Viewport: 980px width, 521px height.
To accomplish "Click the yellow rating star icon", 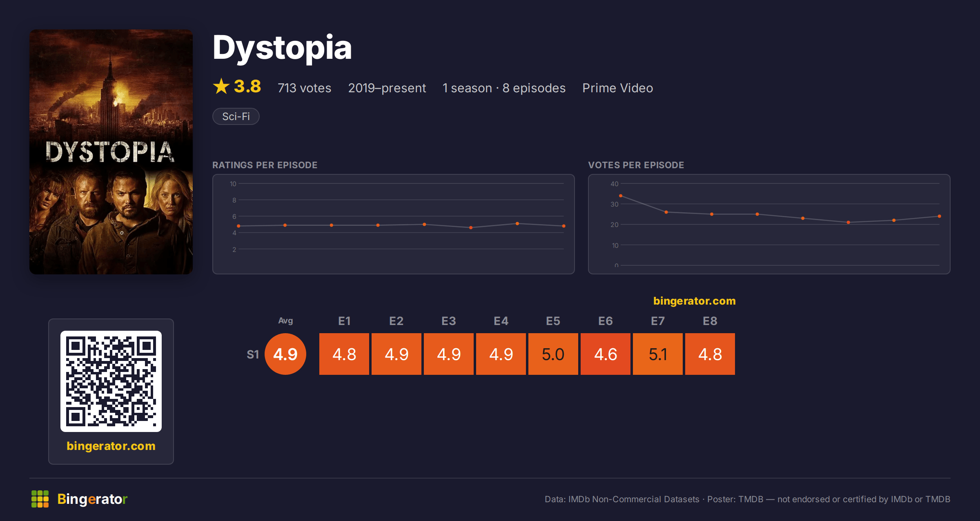I will (221, 86).
